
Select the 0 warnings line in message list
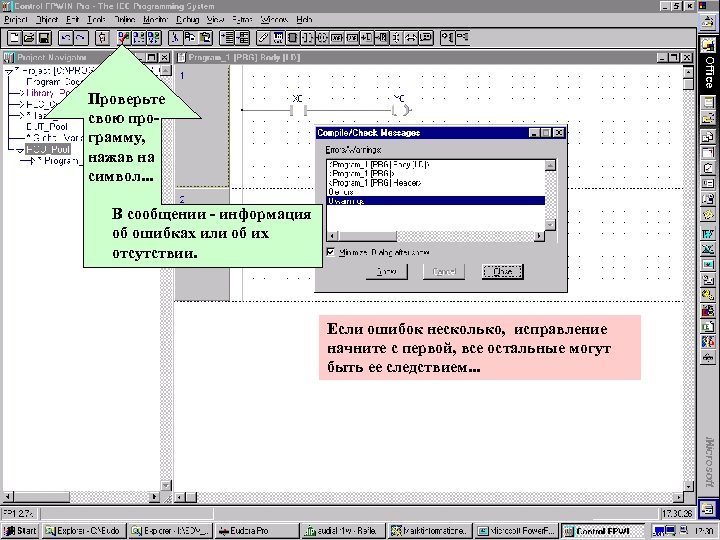click(x=435, y=201)
